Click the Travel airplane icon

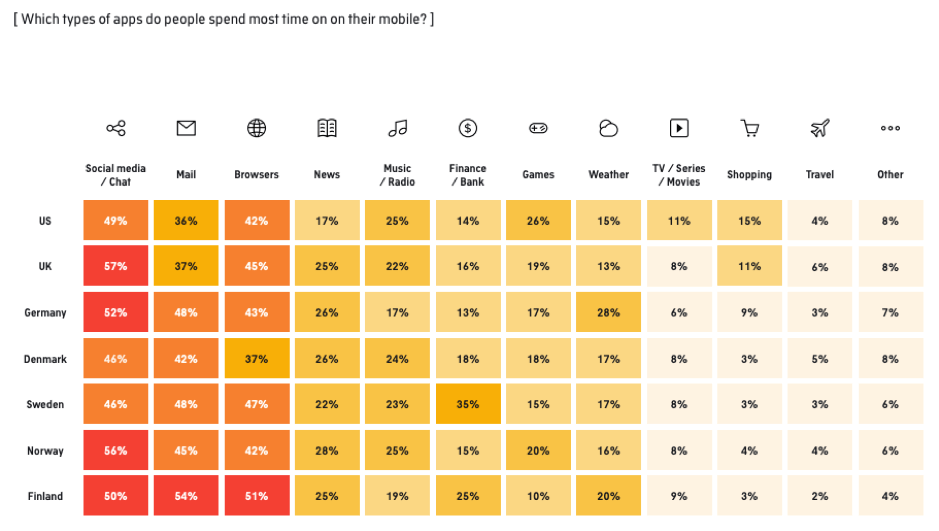tap(820, 128)
